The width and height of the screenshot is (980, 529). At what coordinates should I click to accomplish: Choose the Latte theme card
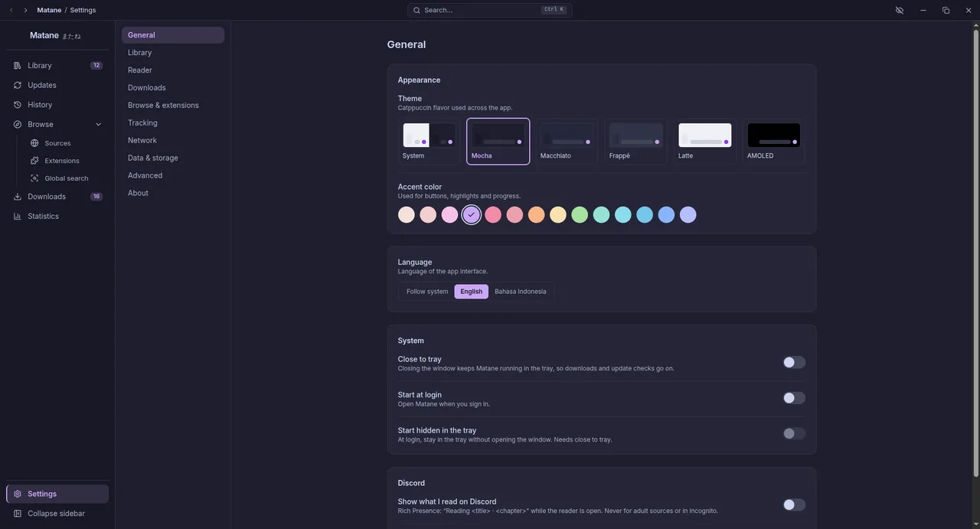pyautogui.click(x=705, y=142)
